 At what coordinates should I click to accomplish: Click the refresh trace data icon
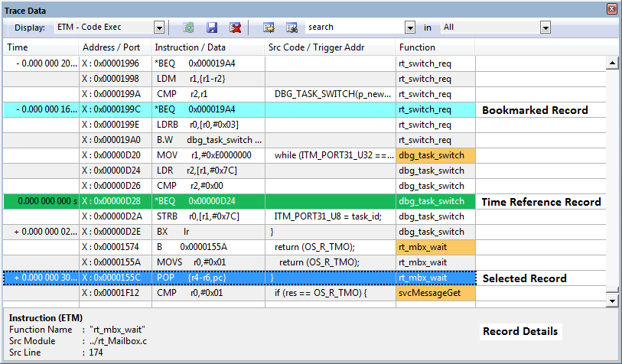click(189, 28)
